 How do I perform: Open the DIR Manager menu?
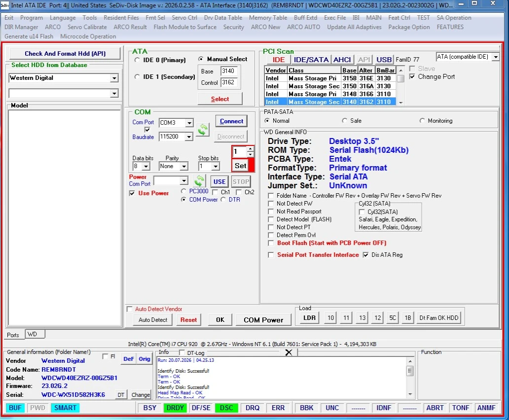coord(21,27)
